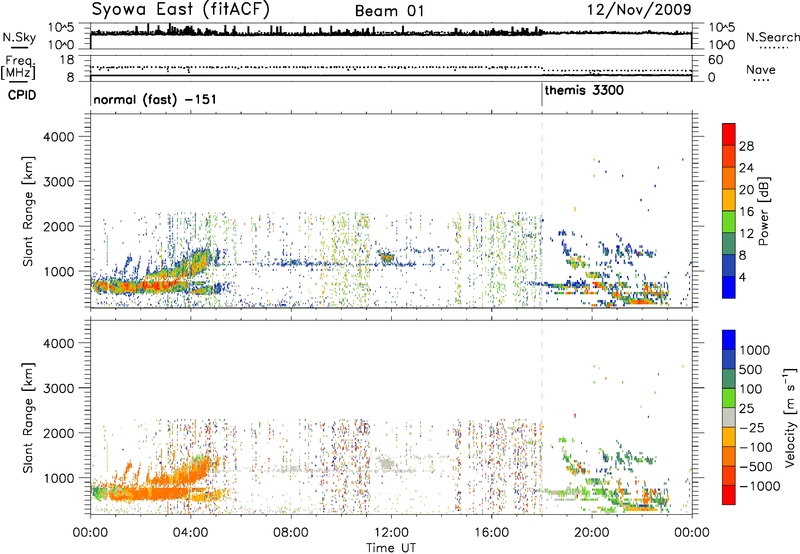Pick the light green segment of Power colorbar
Image resolution: width=800 pixels, height=554 pixels.
pos(729,222)
